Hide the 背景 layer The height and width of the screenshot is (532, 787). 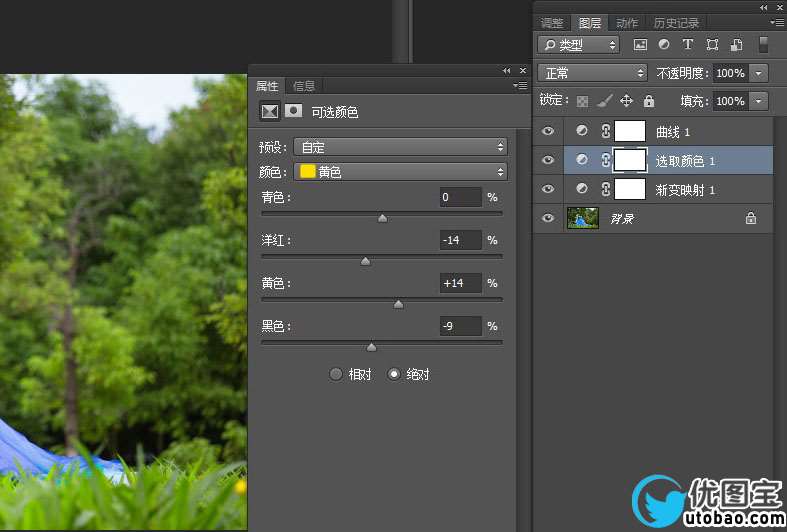(x=548, y=218)
